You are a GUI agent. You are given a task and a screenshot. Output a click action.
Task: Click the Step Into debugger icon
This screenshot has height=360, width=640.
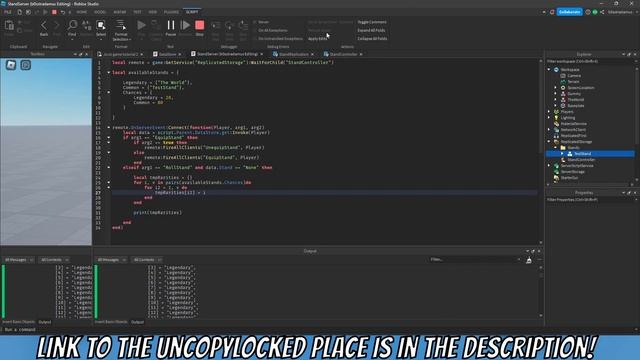click(216, 26)
